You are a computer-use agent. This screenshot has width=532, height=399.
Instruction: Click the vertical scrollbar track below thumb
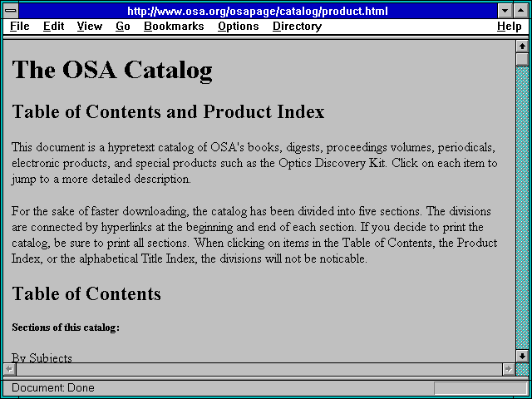pos(522,208)
